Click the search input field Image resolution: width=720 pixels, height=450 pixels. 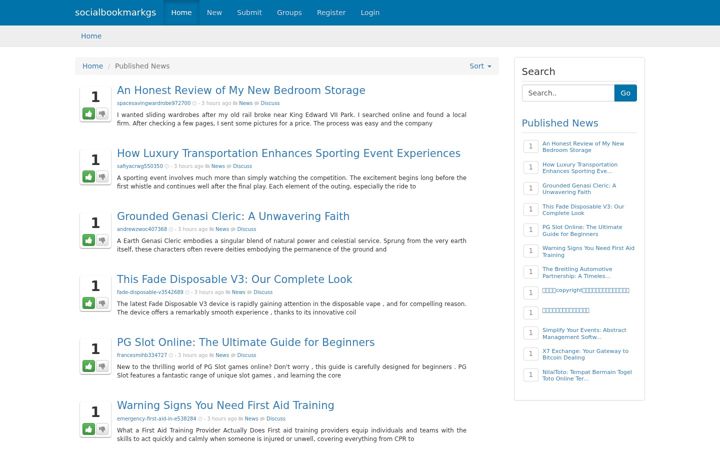pyautogui.click(x=568, y=93)
